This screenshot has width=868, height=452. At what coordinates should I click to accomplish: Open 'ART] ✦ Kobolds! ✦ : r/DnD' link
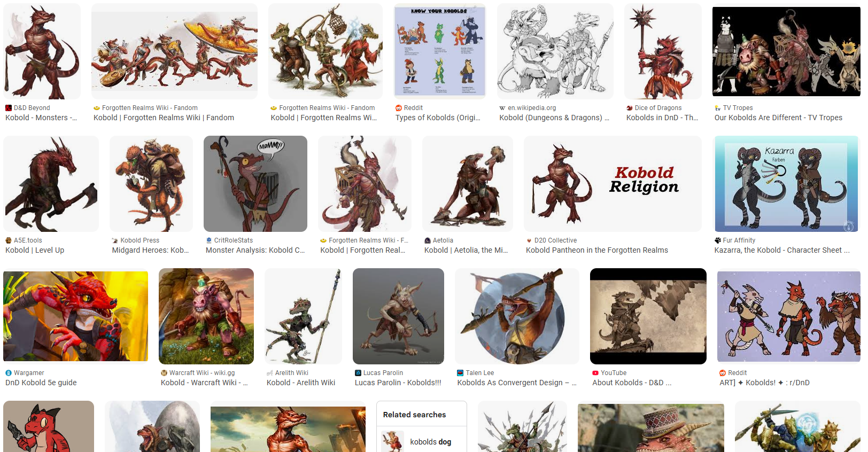click(x=764, y=383)
